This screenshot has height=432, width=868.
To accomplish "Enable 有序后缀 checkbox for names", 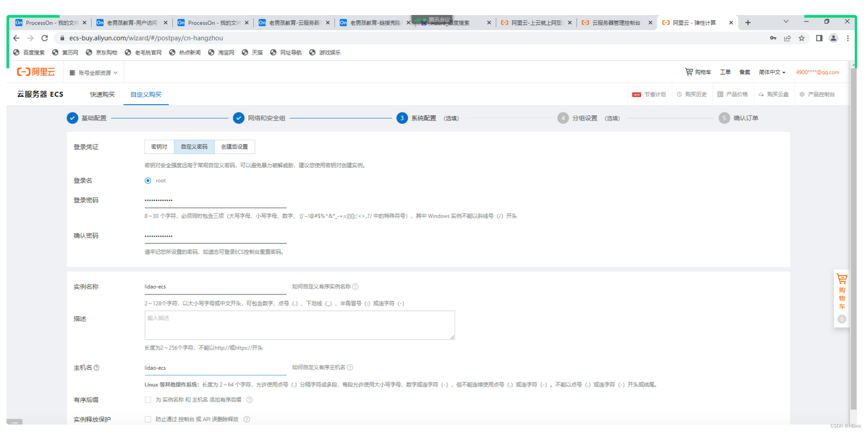I will pyautogui.click(x=148, y=400).
